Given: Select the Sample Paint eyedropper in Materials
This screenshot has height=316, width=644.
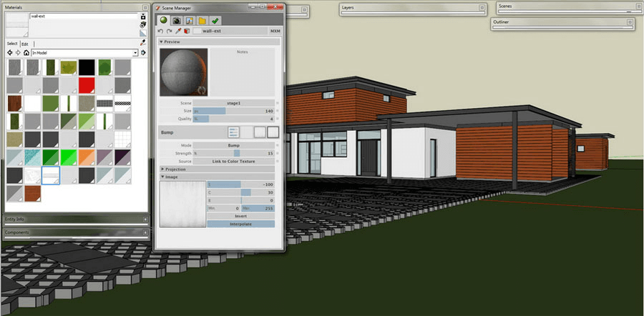Looking at the screenshot, I should pyautogui.click(x=143, y=42).
